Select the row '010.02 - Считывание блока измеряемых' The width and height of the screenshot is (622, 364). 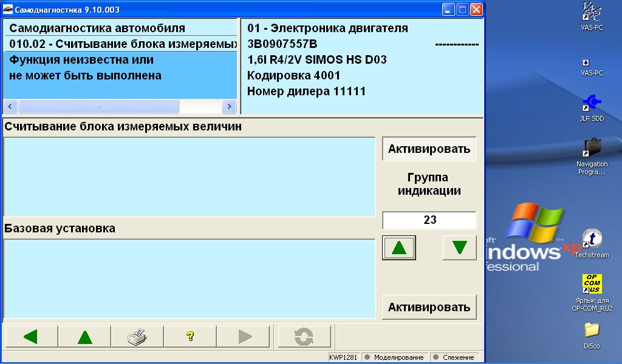120,44
